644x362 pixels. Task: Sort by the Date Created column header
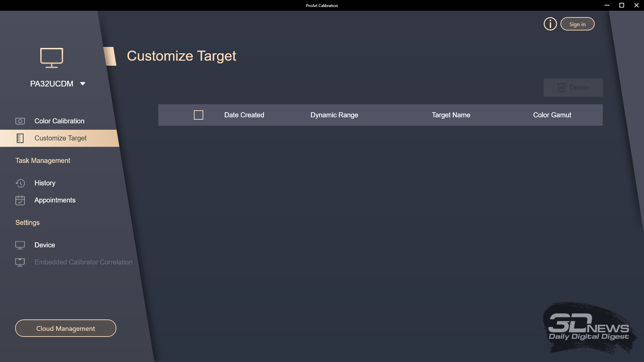244,115
